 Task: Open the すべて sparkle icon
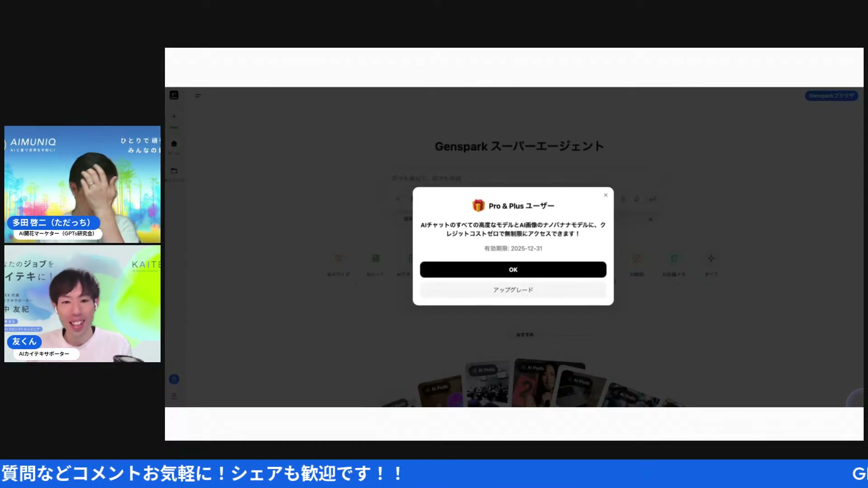coord(711,258)
